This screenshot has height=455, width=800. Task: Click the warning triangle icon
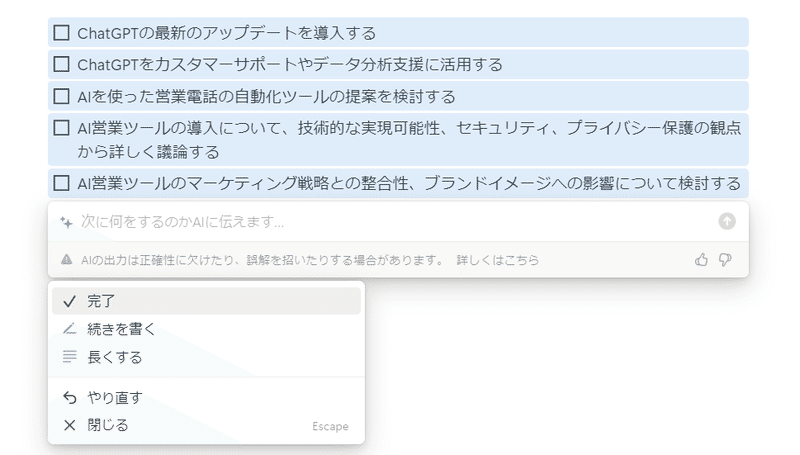click(x=66, y=260)
